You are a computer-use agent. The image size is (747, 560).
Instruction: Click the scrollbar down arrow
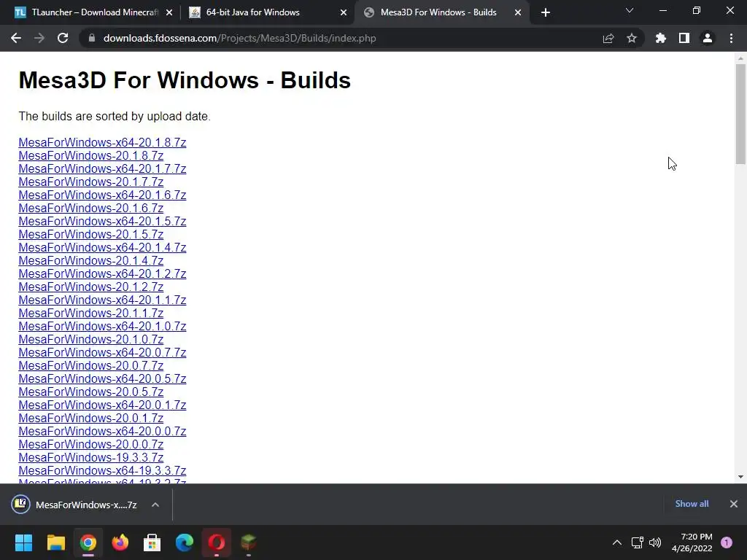(x=740, y=477)
